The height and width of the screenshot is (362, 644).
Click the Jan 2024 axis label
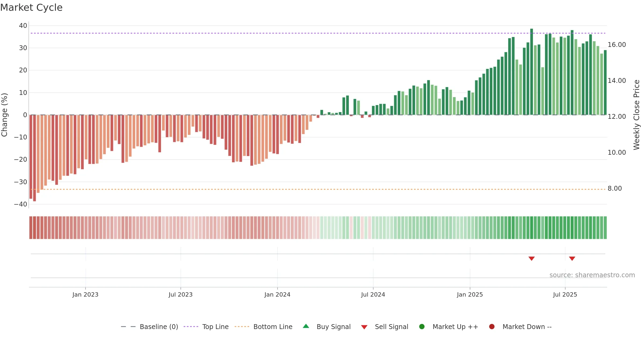(277, 294)
